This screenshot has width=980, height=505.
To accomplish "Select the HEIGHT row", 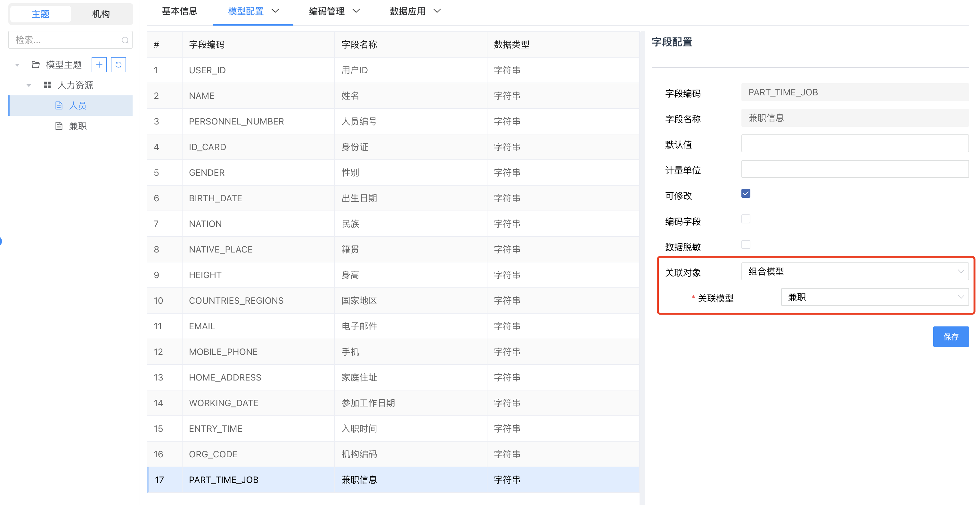I will pos(393,275).
